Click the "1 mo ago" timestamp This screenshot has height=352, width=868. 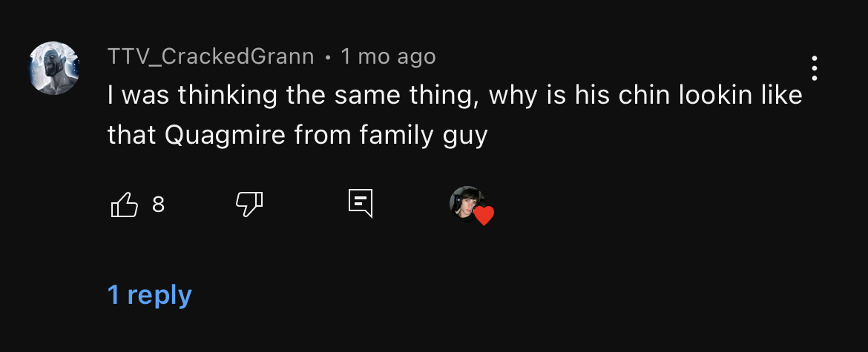point(388,56)
